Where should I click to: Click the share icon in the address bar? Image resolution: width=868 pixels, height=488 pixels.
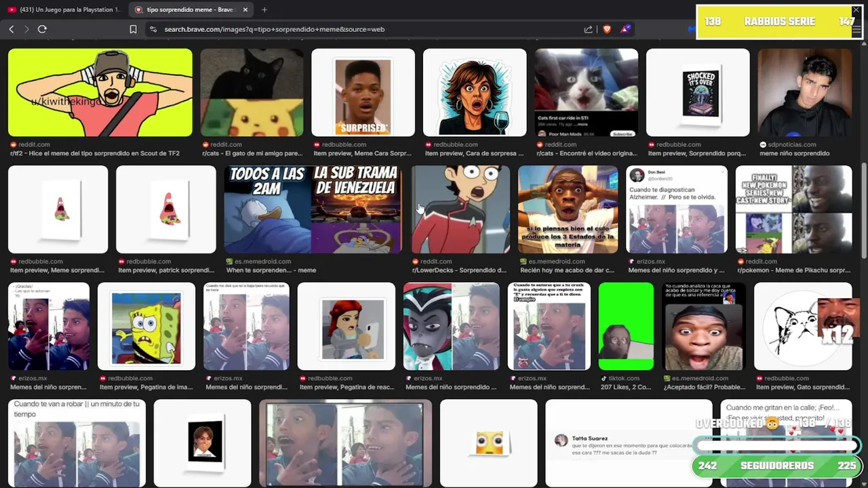click(x=588, y=29)
